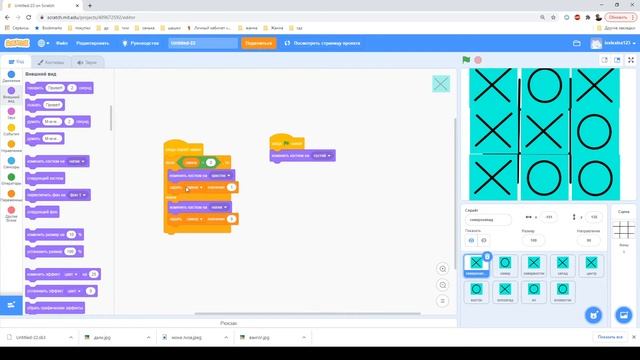Open the My Blocks category
This screenshot has height=360, width=640.
pyautogui.click(x=11, y=214)
